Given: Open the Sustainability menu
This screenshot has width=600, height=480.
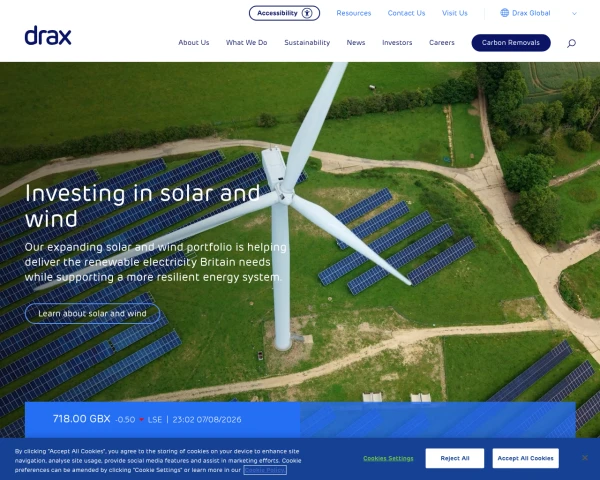Looking at the screenshot, I should pos(307,42).
